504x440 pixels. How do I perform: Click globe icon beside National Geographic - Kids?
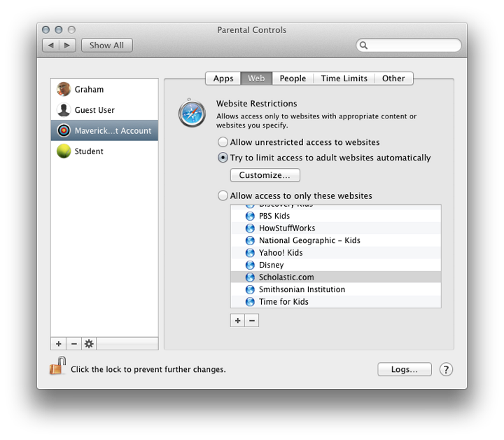(x=250, y=240)
